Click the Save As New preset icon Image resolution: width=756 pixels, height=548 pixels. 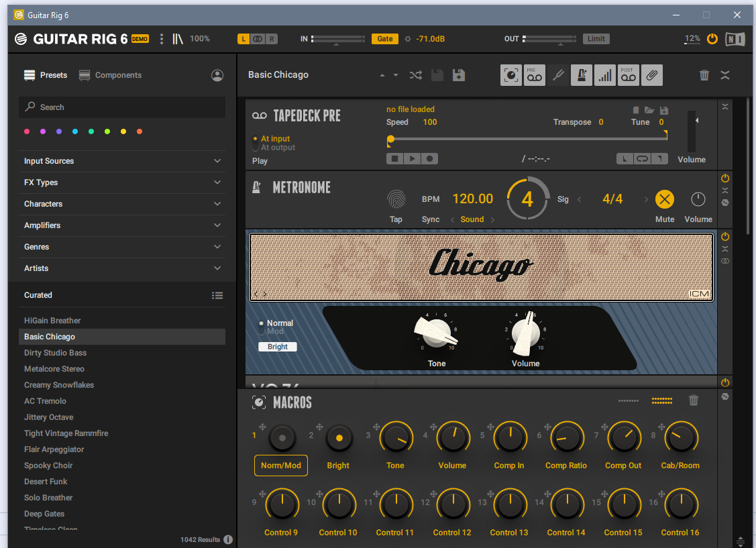(x=459, y=75)
